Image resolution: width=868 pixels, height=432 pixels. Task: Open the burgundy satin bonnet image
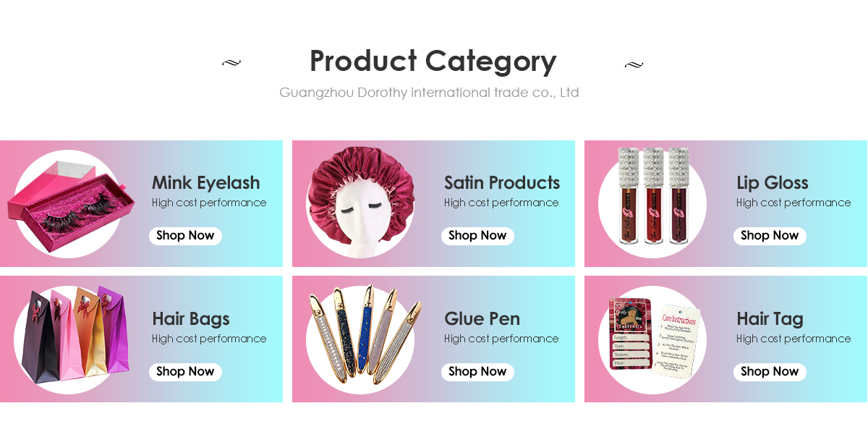(x=361, y=204)
